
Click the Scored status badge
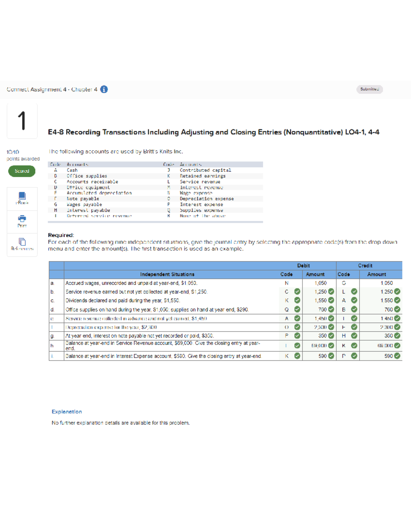[x=22, y=171]
